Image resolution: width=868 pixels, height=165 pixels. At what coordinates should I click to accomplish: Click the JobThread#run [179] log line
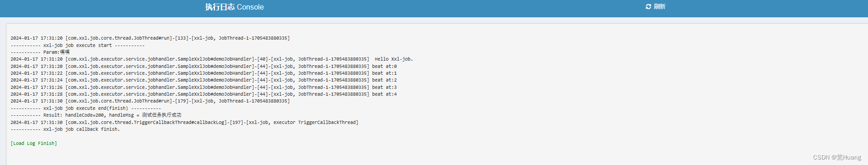tap(150, 101)
